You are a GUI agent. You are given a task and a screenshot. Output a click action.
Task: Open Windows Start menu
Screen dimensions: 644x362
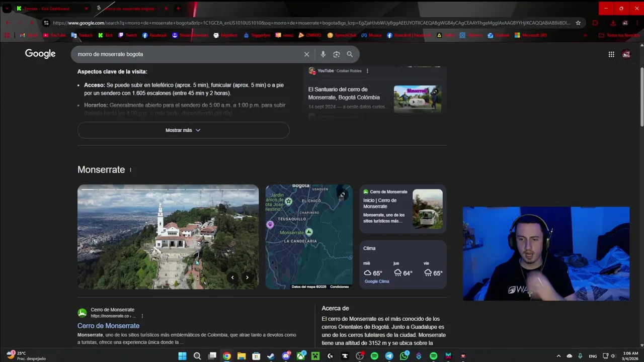(182, 356)
